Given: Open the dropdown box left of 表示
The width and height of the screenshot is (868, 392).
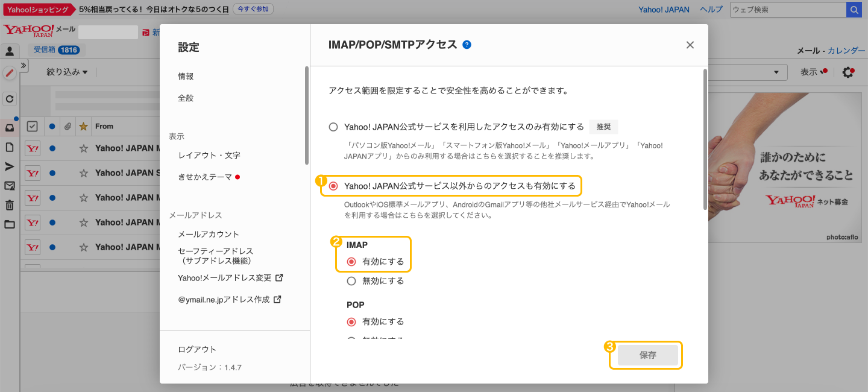Looking at the screenshot, I should [748, 72].
